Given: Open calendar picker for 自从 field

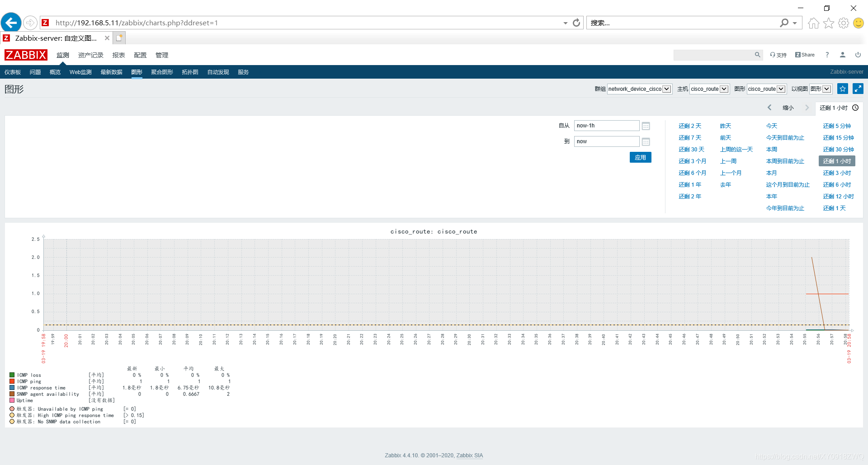Looking at the screenshot, I should pos(646,126).
